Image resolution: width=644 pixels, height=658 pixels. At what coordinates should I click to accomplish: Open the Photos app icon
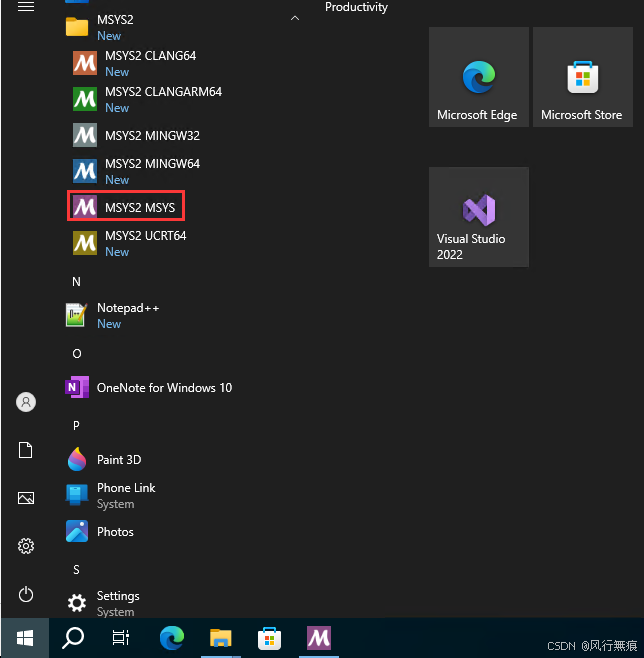(x=77, y=531)
